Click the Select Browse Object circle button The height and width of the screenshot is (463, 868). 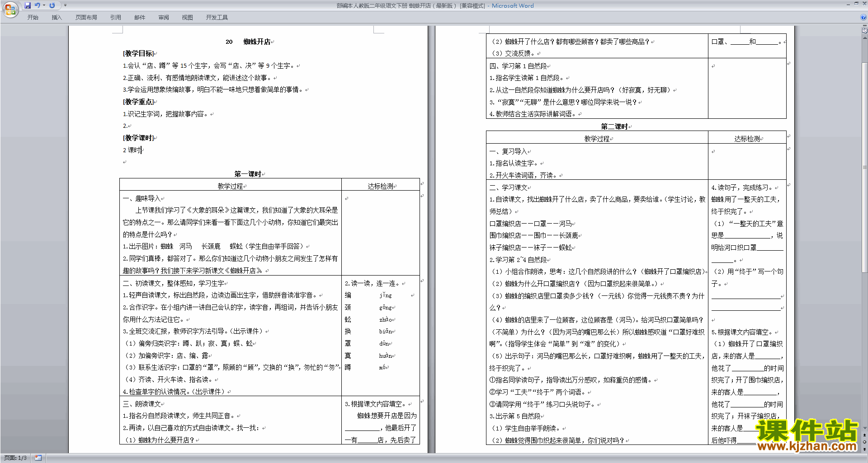[864, 442]
